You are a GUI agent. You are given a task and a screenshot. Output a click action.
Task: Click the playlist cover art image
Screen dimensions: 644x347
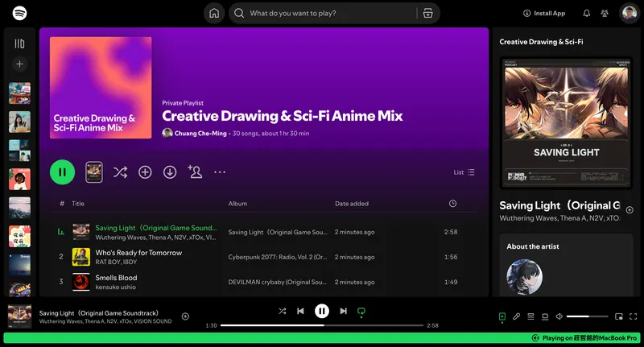tap(101, 88)
